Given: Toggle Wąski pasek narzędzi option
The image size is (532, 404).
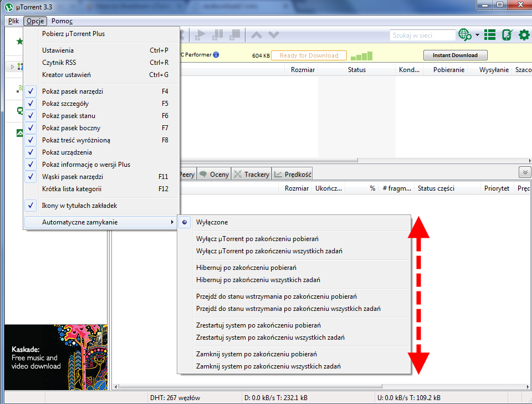Looking at the screenshot, I should [101, 177].
